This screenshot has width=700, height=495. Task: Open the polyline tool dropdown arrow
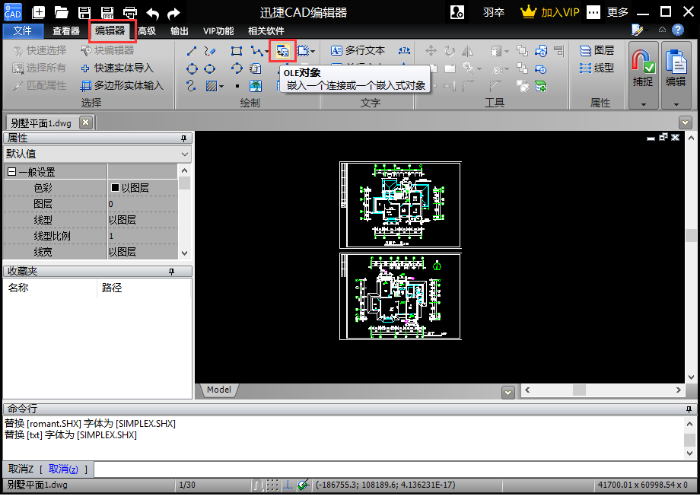click(267, 51)
